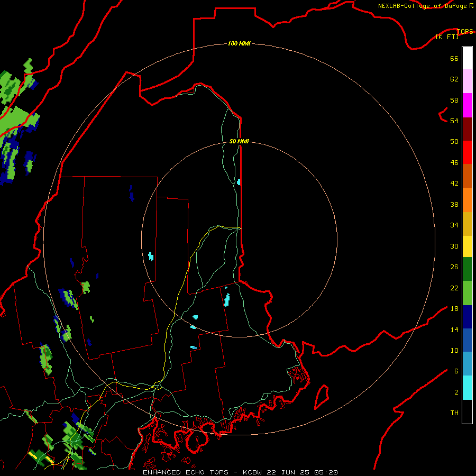The image size is (476, 476).
Task: Click the legend value '66'
Action: [x=454, y=58]
